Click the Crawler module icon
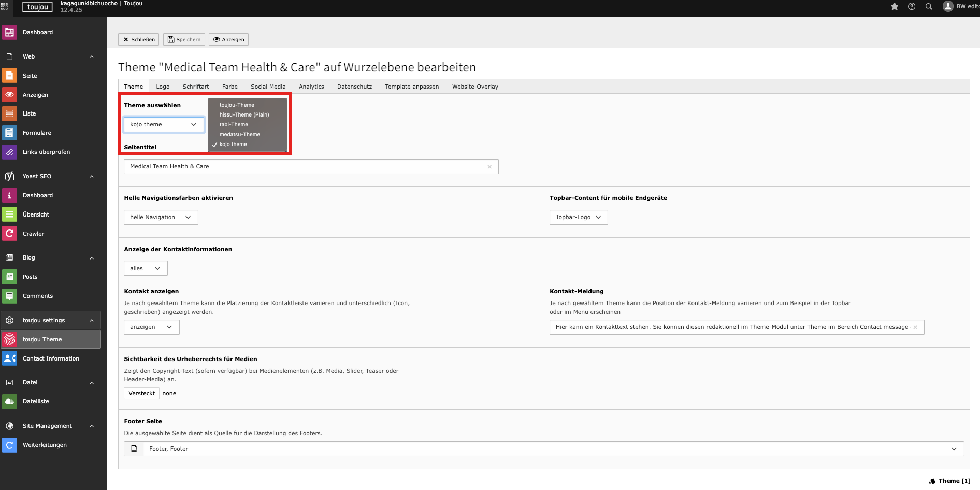The width and height of the screenshot is (980, 490). (9, 234)
